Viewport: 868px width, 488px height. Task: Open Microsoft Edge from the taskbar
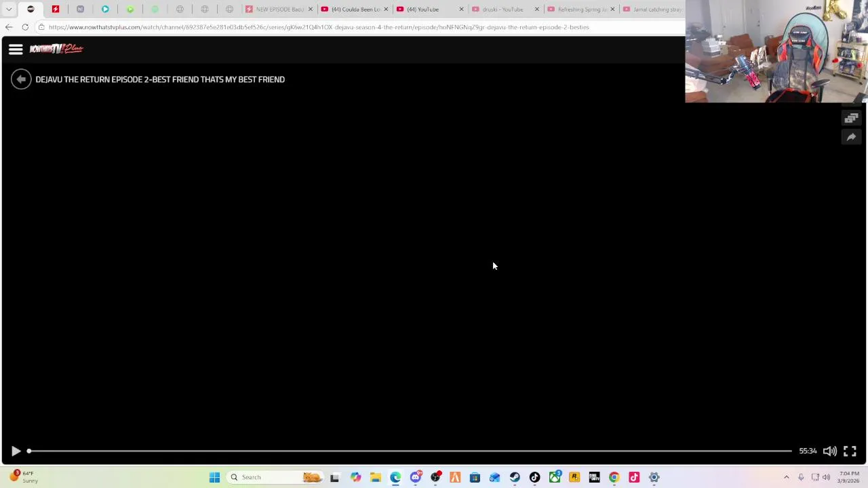click(395, 477)
